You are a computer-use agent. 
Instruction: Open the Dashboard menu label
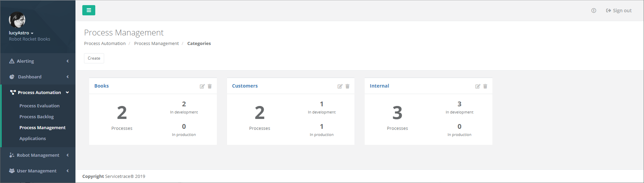(30, 77)
